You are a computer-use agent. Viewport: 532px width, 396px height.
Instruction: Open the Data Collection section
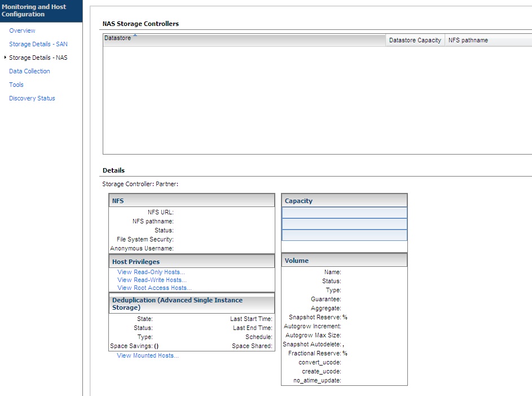click(x=29, y=71)
